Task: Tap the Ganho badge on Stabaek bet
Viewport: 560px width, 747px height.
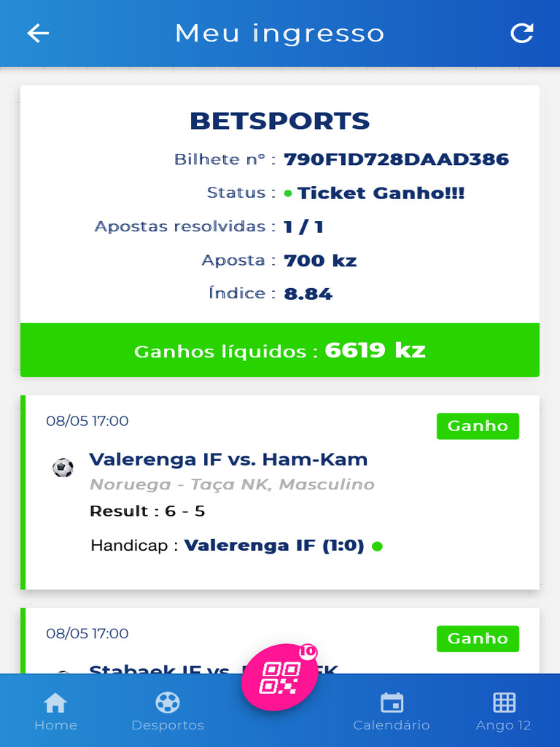Action: tap(478, 638)
